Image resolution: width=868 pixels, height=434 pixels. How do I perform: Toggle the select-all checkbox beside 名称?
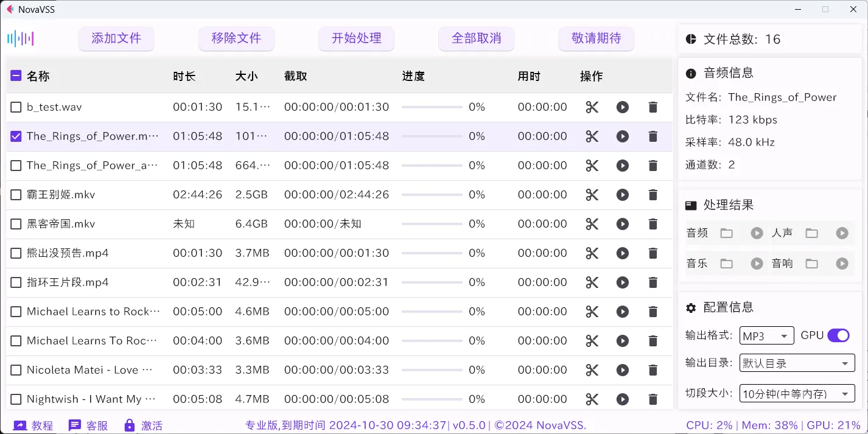[x=16, y=76]
